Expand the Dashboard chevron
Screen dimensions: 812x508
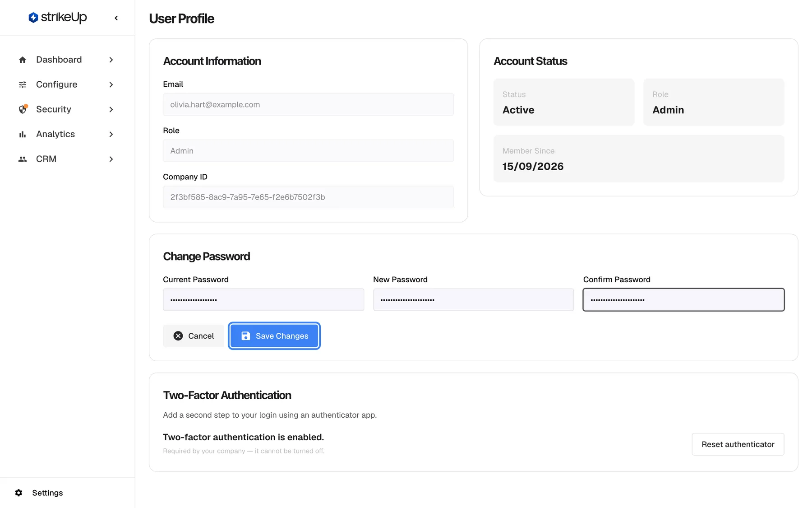click(111, 60)
